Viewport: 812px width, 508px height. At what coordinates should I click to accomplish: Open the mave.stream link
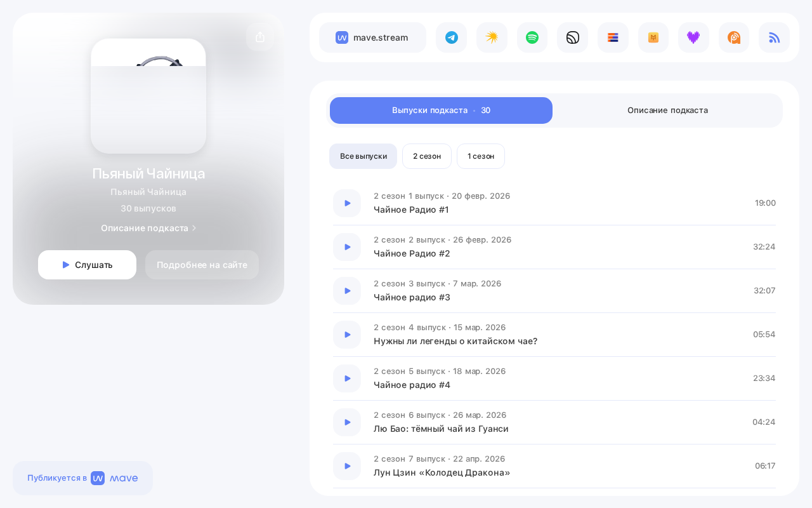click(x=372, y=37)
